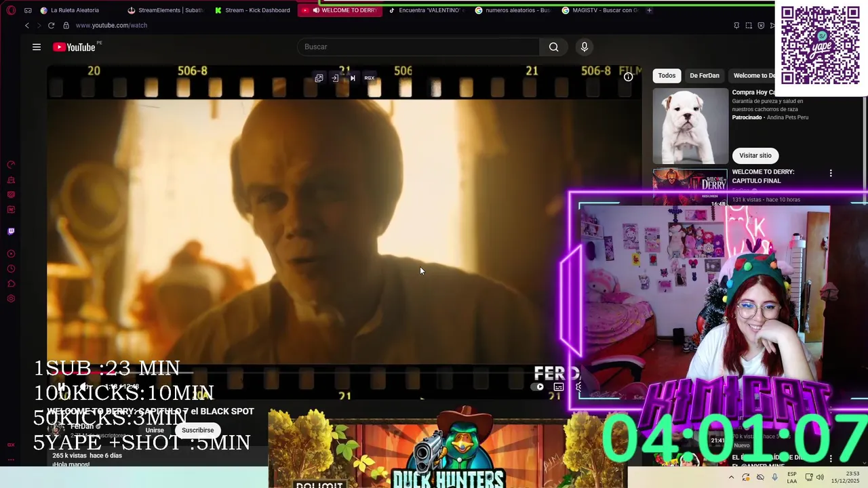Reload the page with the refresh icon
Screen dimensions: 868x488
point(51,25)
